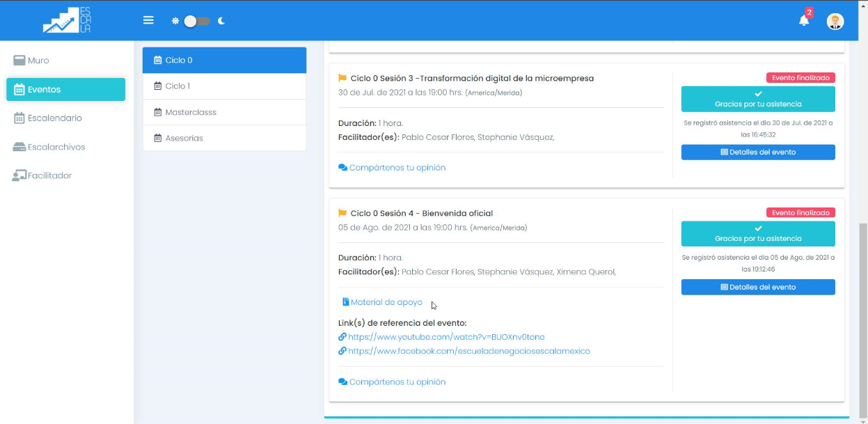Open the Material de apoyo link
The height and width of the screenshot is (424, 868).
click(x=386, y=302)
